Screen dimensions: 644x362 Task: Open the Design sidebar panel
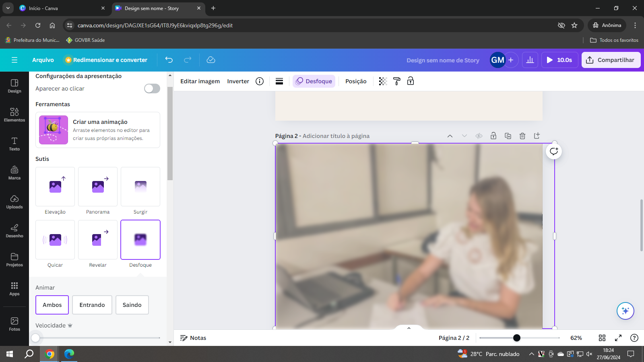click(x=14, y=86)
